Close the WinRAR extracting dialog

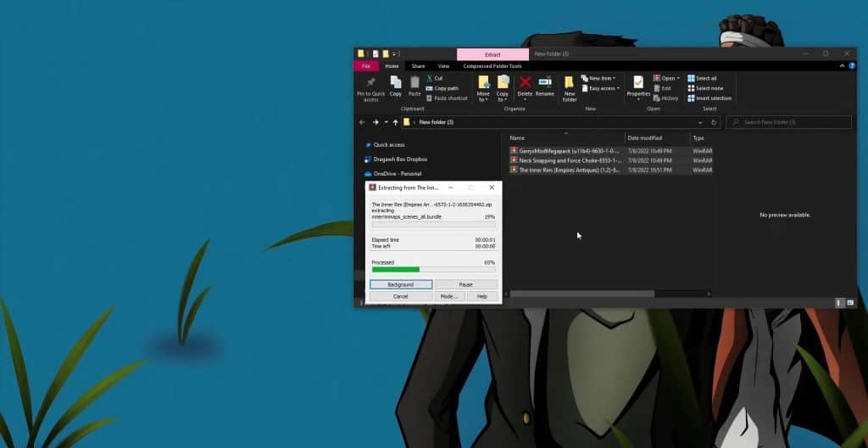492,188
